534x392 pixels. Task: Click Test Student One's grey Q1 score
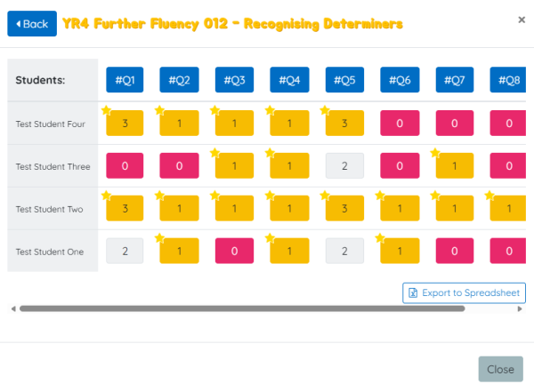point(125,252)
